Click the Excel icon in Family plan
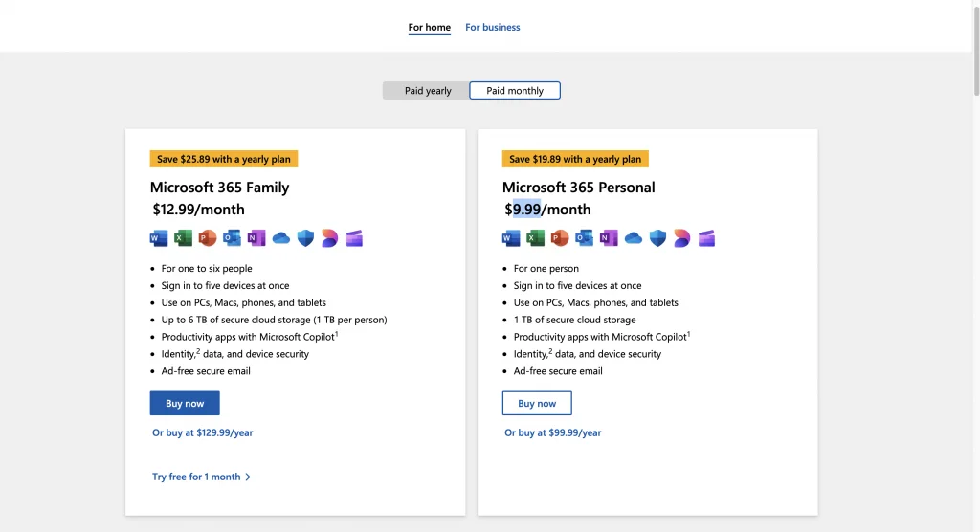The height and width of the screenshot is (532, 980). click(183, 238)
